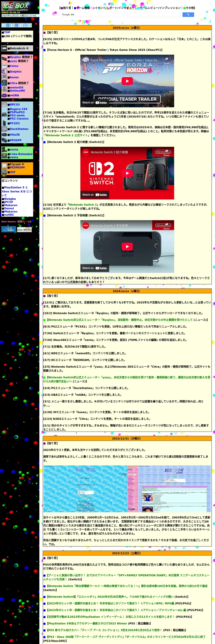Open the JPCSP old content link
215x644 pixels.
point(9,202)
